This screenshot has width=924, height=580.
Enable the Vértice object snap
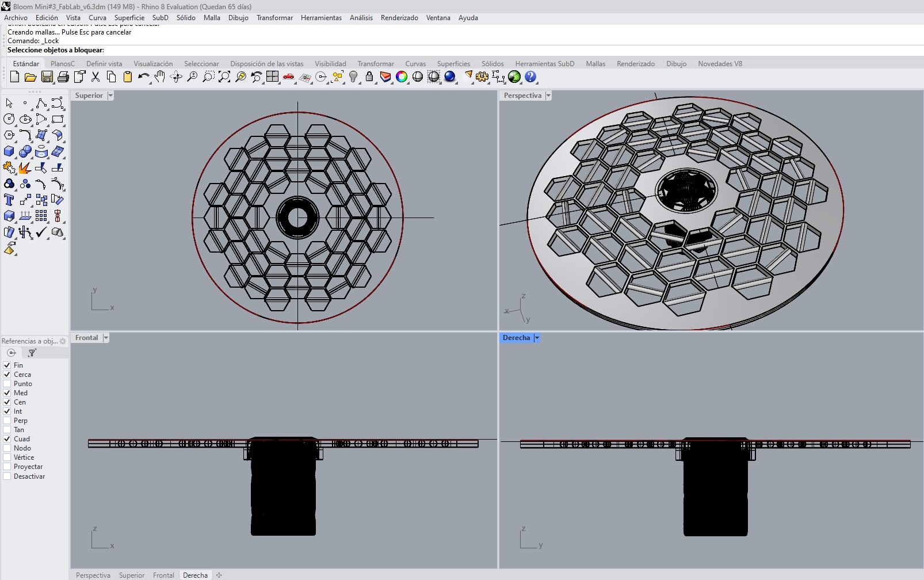pyautogui.click(x=7, y=457)
